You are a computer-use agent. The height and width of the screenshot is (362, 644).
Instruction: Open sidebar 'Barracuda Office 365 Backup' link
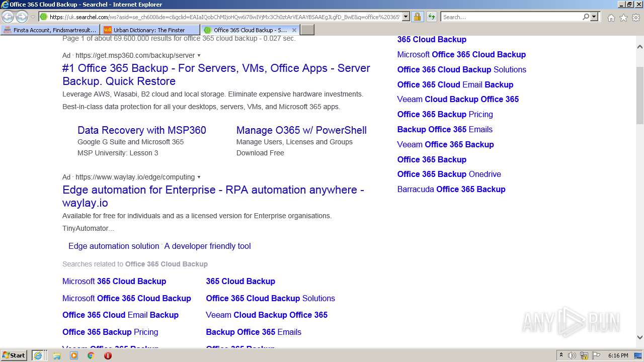pyautogui.click(x=451, y=189)
